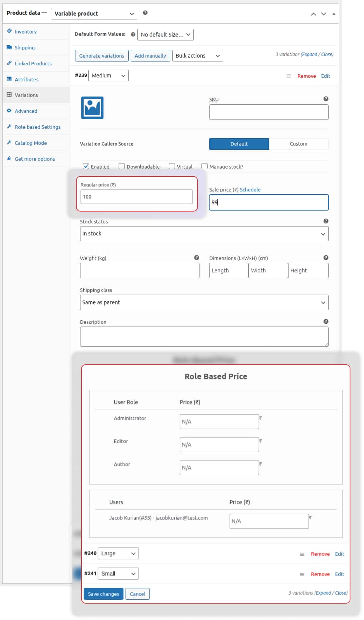Click the drag handle icon for variation #239

click(289, 76)
